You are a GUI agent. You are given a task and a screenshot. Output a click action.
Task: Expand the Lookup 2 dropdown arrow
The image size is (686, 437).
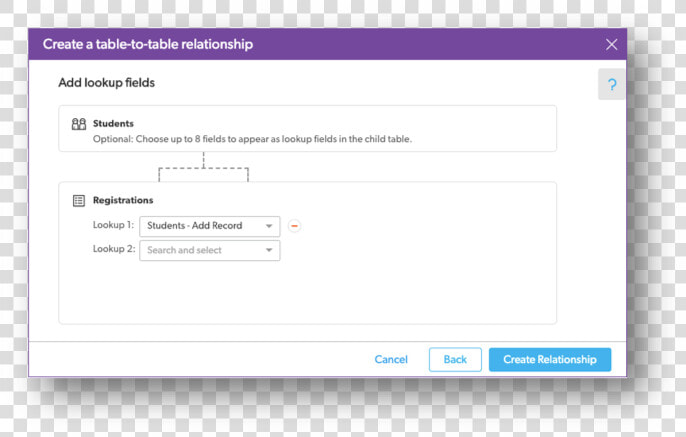(x=269, y=250)
